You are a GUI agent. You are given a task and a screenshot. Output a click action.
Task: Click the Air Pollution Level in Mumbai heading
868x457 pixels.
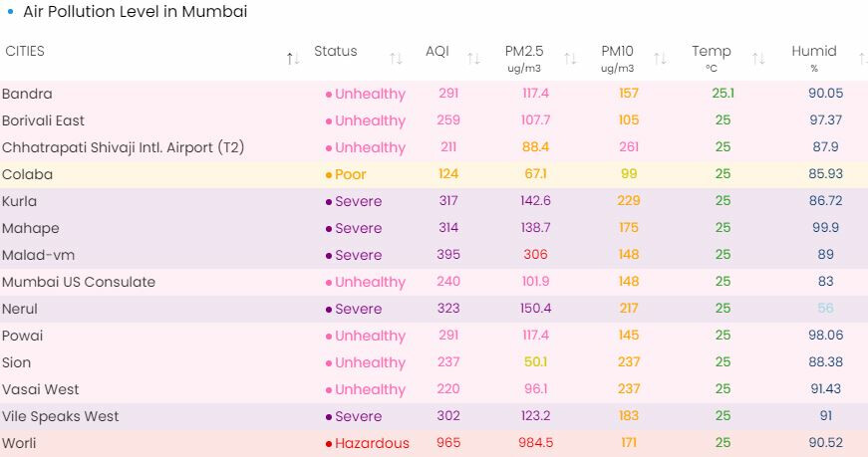tap(135, 12)
